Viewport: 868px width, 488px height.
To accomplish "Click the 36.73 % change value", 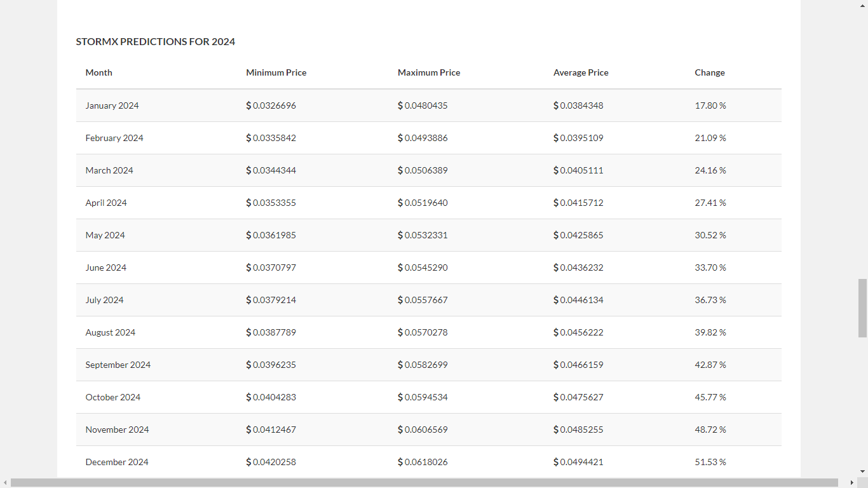I will tap(710, 300).
